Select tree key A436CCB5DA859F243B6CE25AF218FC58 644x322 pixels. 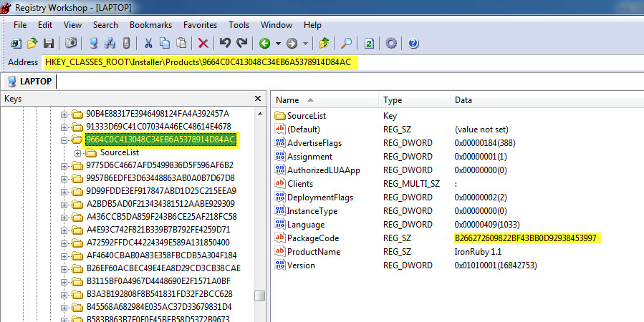161,217
